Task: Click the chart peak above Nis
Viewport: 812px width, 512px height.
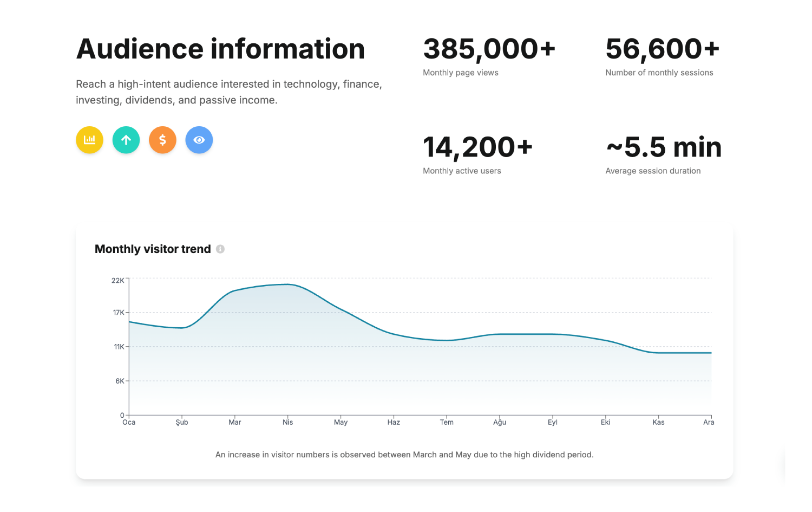Action: 287,284
